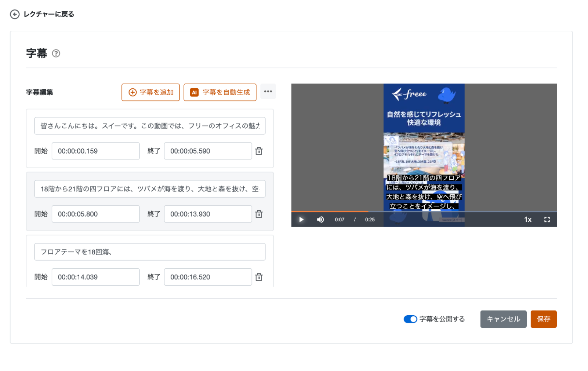Open subtitle help question mark icon
588x371 pixels.
point(56,54)
